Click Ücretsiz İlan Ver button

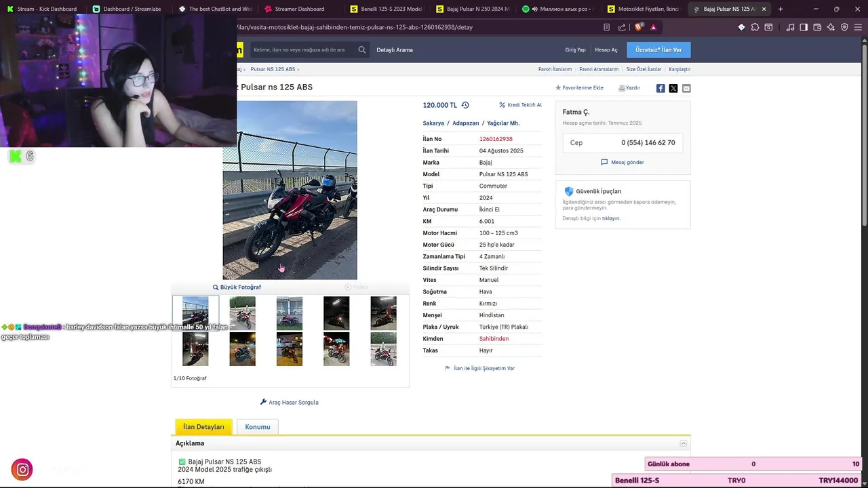658,49
